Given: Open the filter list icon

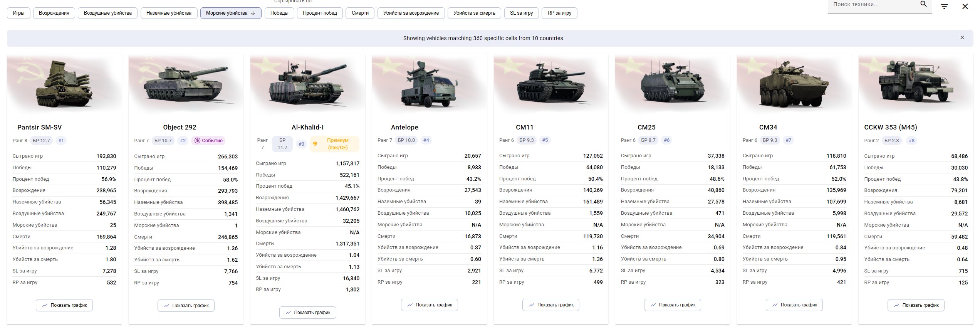Looking at the screenshot, I should click(944, 7).
